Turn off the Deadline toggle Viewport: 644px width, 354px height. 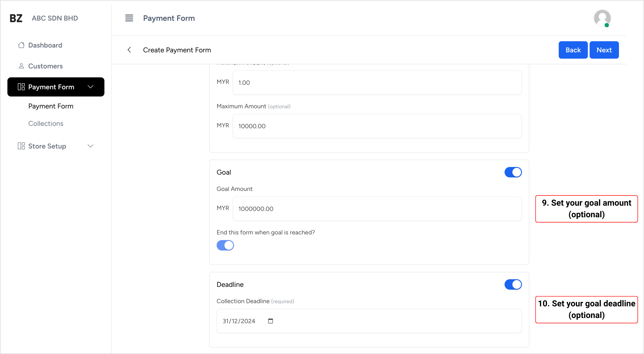[513, 284]
